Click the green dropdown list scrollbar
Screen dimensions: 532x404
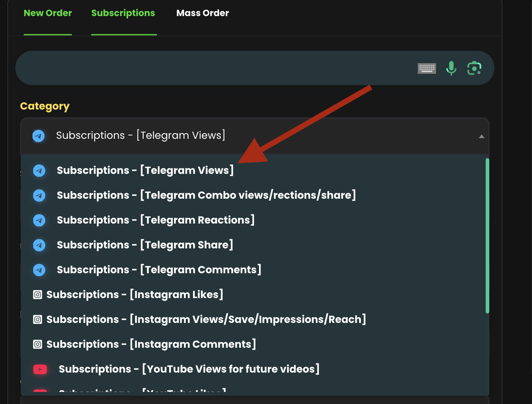(487, 236)
